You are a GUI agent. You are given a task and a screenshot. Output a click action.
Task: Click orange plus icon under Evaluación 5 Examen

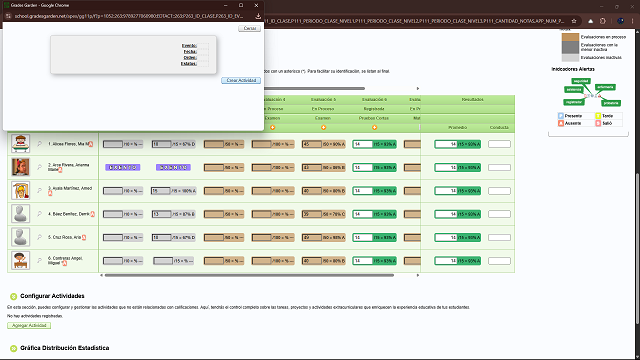click(x=323, y=127)
